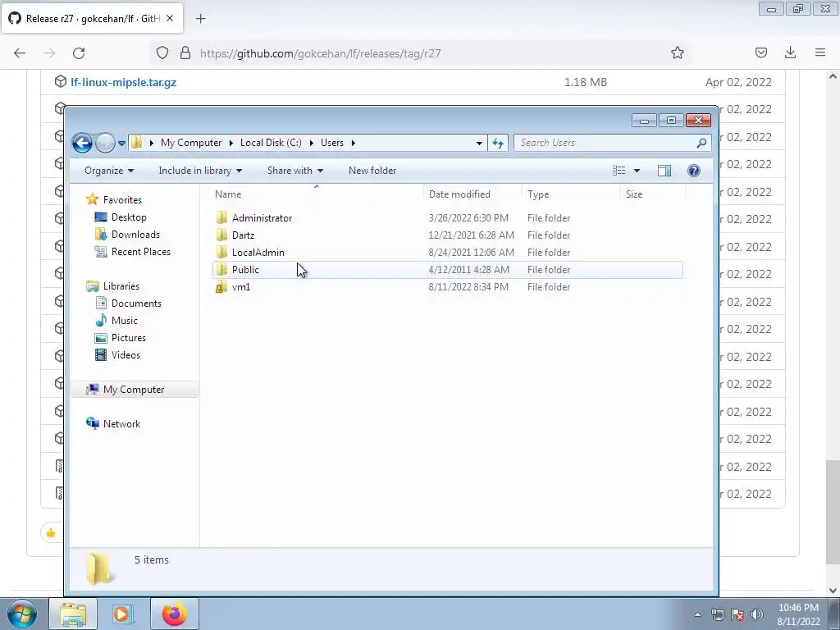This screenshot has height=630, width=840.
Task: Open the view options dropdown arrow
Action: tap(637, 171)
